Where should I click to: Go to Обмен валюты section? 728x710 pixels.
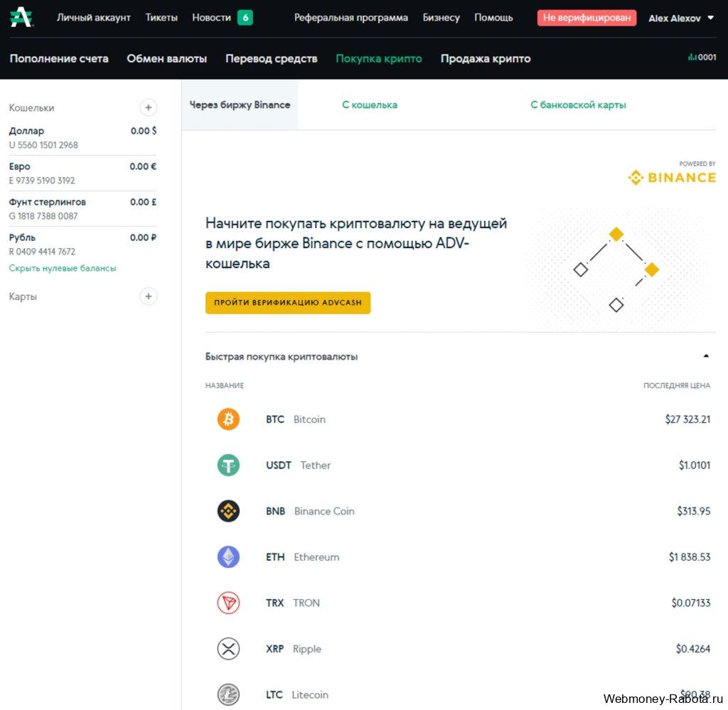click(x=166, y=58)
